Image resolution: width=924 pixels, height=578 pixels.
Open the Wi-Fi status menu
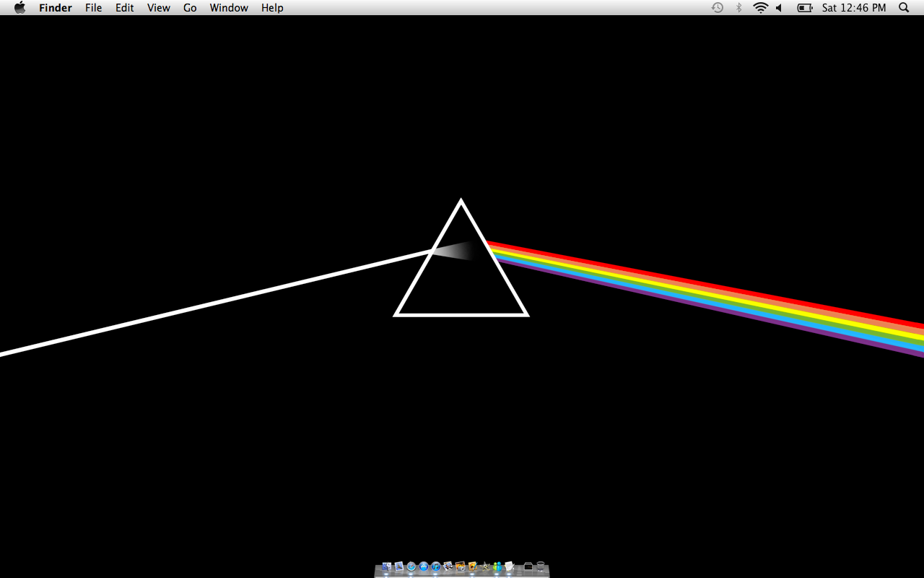pyautogui.click(x=760, y=8)
